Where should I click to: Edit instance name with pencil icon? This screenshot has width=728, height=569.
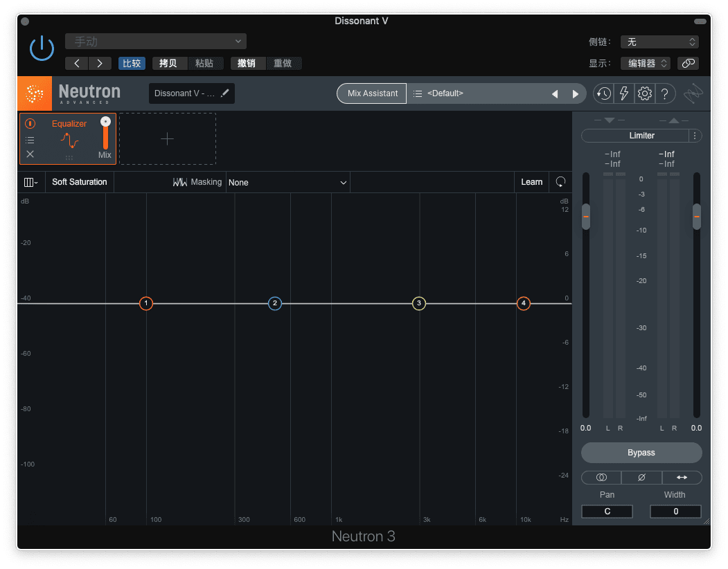(x=224, y=93)
